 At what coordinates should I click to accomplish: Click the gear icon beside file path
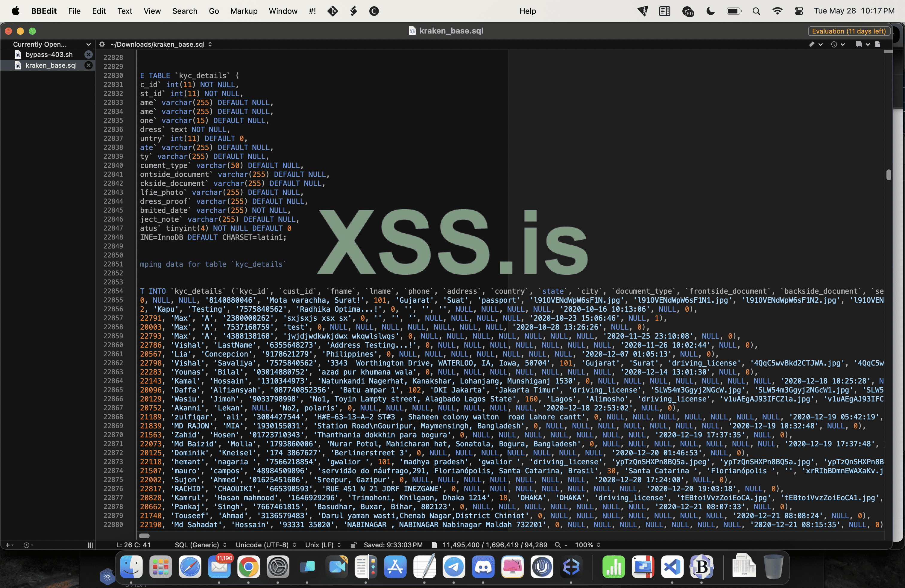coord(102,45)
